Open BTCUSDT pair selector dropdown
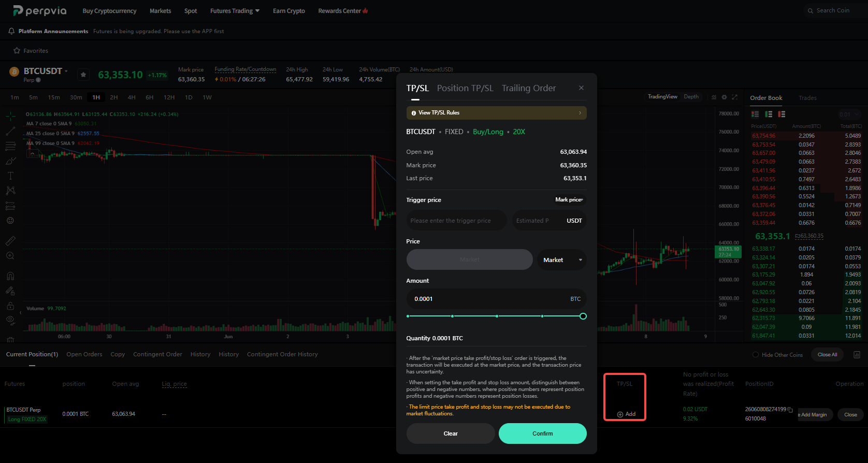This screenshot has width=868, height=463. (66, 71)
